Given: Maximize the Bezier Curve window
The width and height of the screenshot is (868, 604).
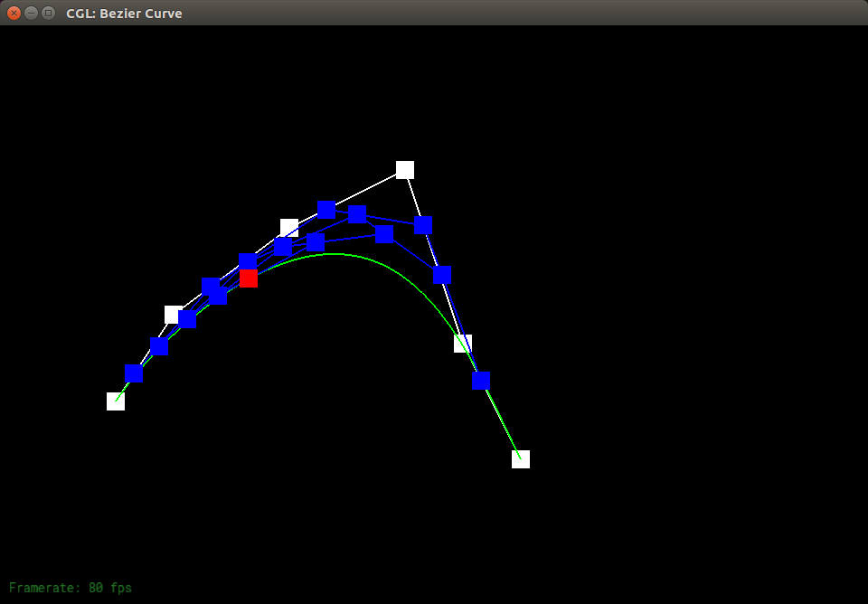Looking at the screenshot, I should (49, 14).
